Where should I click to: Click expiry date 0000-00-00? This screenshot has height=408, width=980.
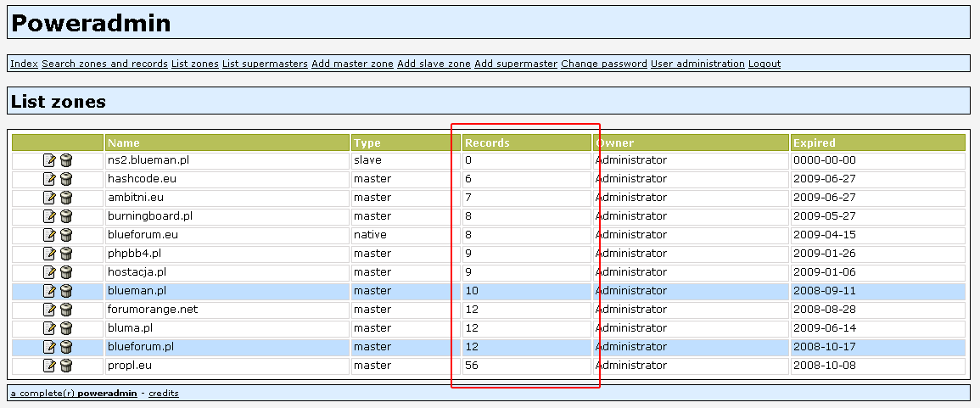pyautogui.click(x=825, y=160)
